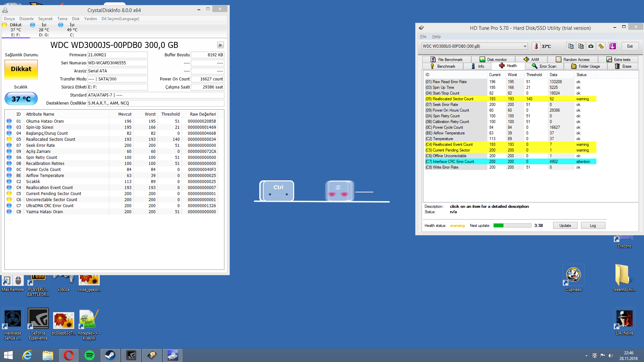Image resolution: width=644 pixels, height=362 pixels.
Task: Open the Tema menu in CrystalDiskInfo
Action: click(62, 19)
